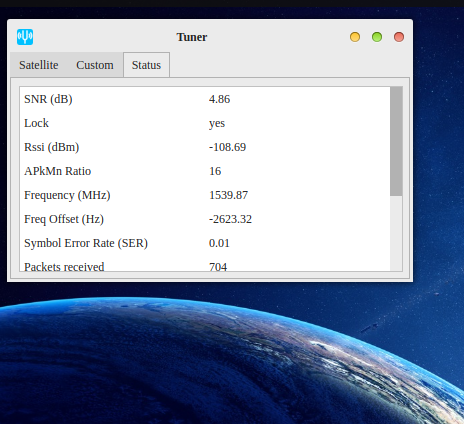The image size is (464, 424).
Task: Select the 'APkMn Ratio' label
Action: (x=58, y=171)
